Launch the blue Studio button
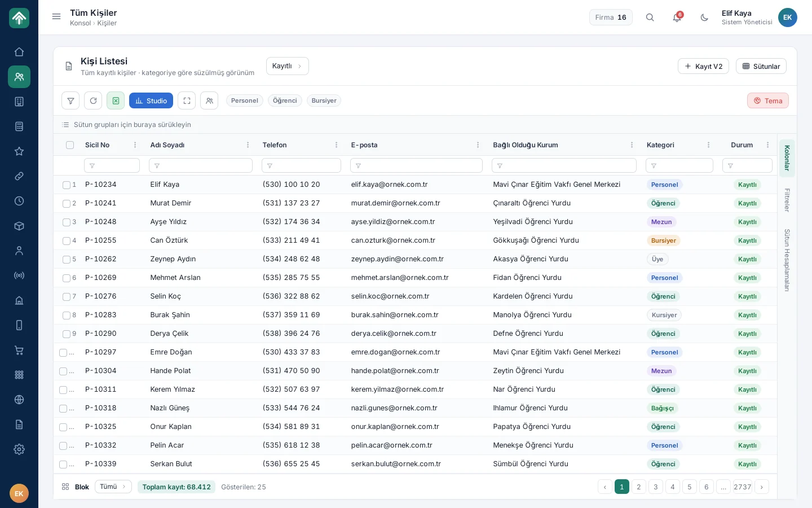Image resolution: width=812 pixels, height=508 pixels. click(x=151, y=100)
